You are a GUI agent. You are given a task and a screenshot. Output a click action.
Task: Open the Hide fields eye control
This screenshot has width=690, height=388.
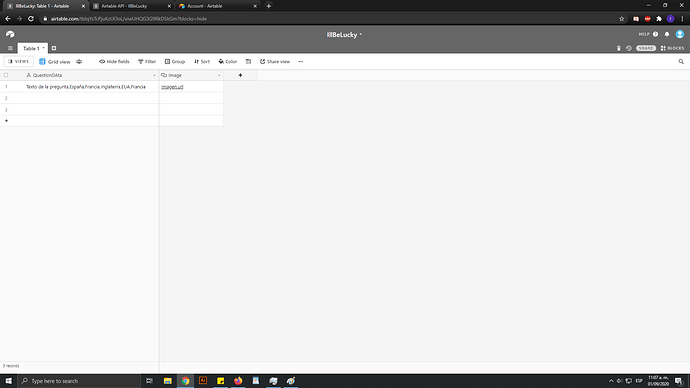pos(114,62)
